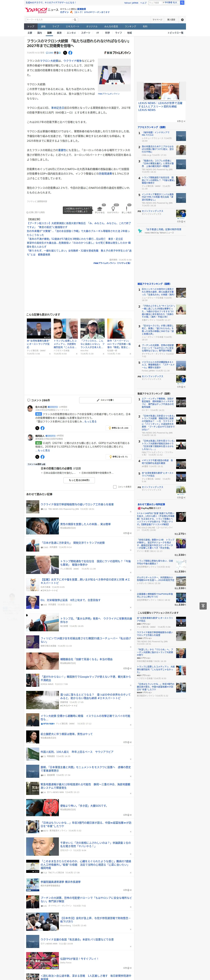Screen dimensions: 210x980
Task: Click 佐々木正明's profile avatar
Action: [30, 409]
